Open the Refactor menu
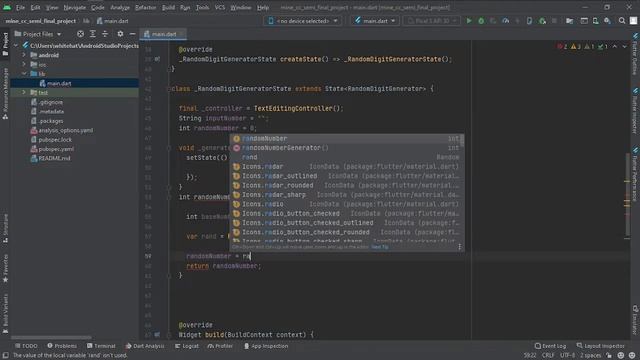The image size is (640, 360). 145,7
